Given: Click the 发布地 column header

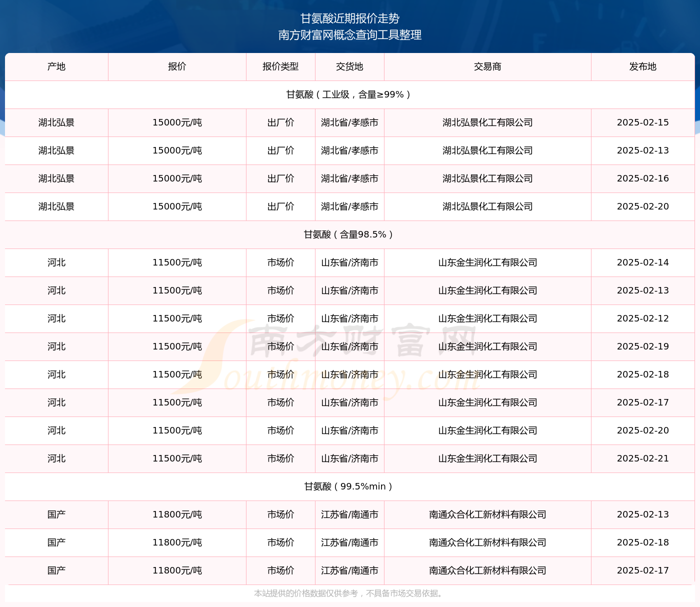Looking at the screenshot, I should point(643,66).
